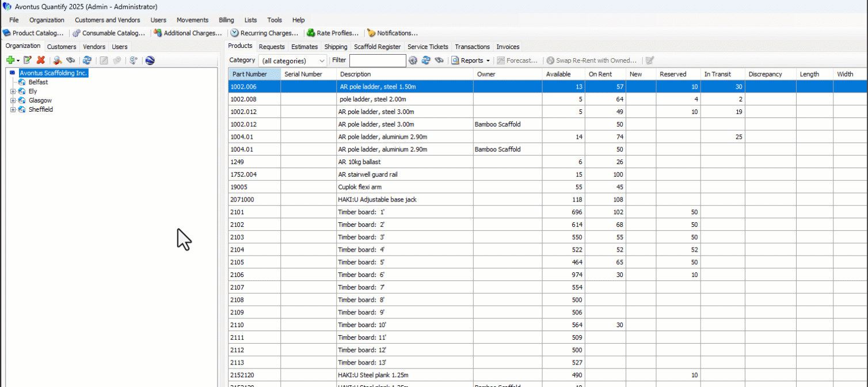868x387 pixels.
Task: Click the blue globe map icon
Action: pyautogui.click(x=150, y=60)
